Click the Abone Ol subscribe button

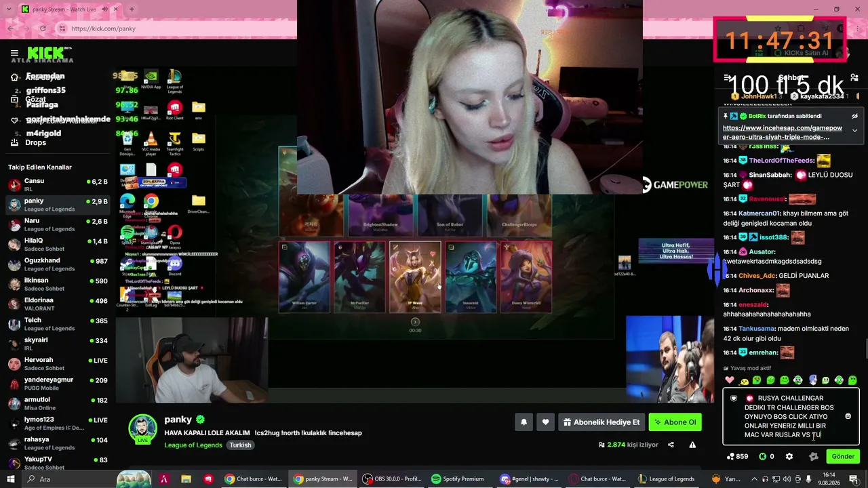675,422
